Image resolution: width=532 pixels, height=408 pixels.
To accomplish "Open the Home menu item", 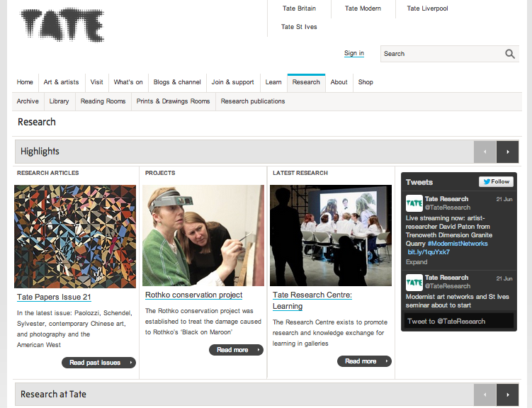I will pyautogui.click(x=25, y=82).
